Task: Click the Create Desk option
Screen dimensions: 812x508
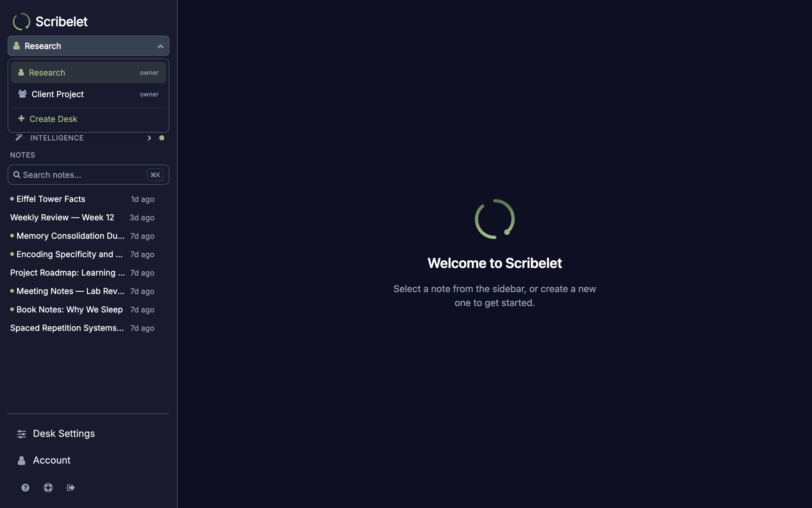Action: [88, 119]
